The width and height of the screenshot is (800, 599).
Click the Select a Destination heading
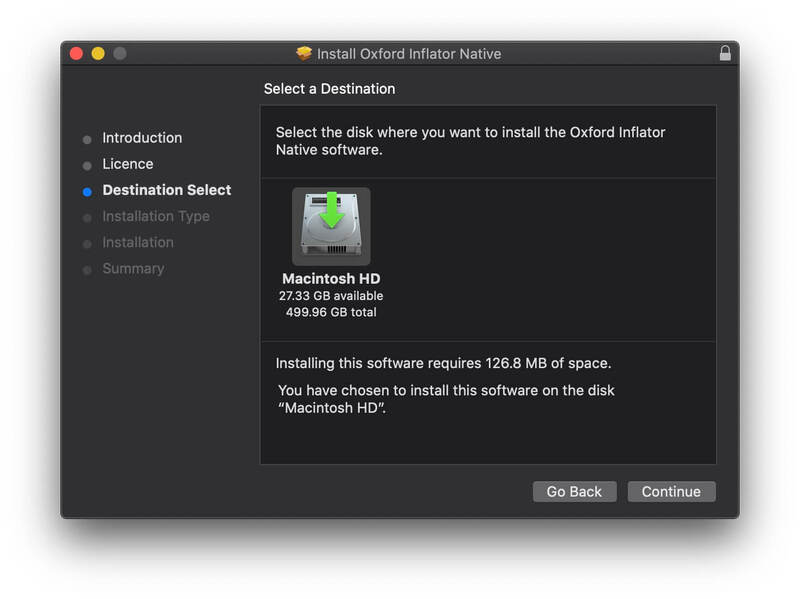329,89
